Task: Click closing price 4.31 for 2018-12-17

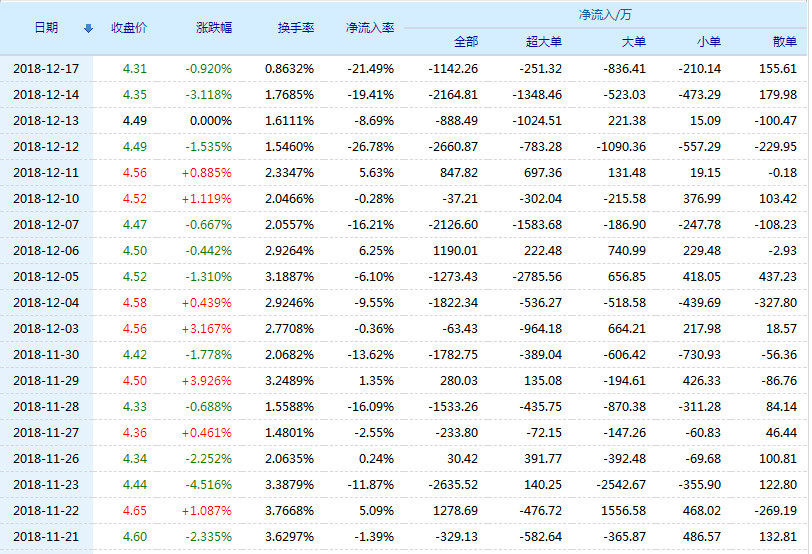Action: click(135, 68)
